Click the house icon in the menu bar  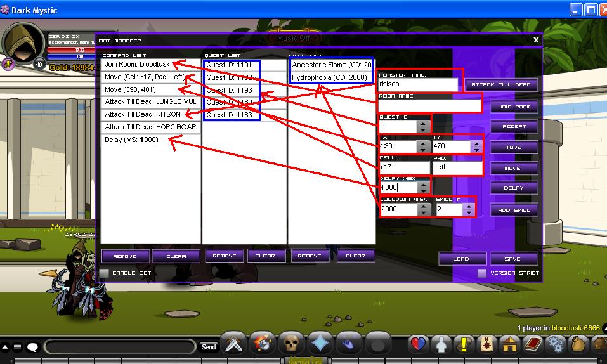coord(509,344)
